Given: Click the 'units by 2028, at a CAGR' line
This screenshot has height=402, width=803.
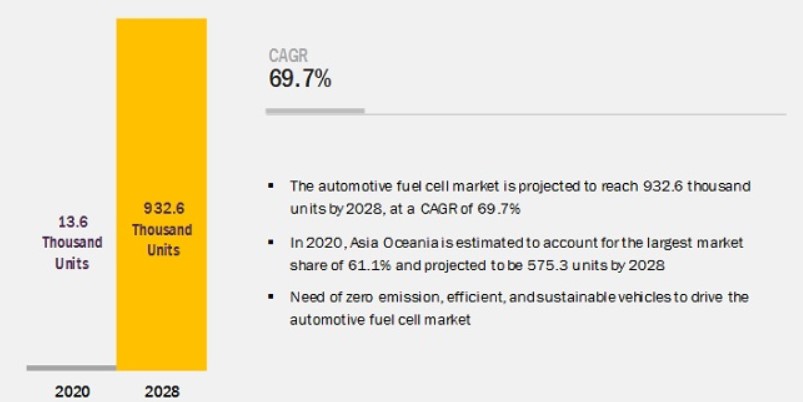Looking at the screenshot, I should [405, 209].
